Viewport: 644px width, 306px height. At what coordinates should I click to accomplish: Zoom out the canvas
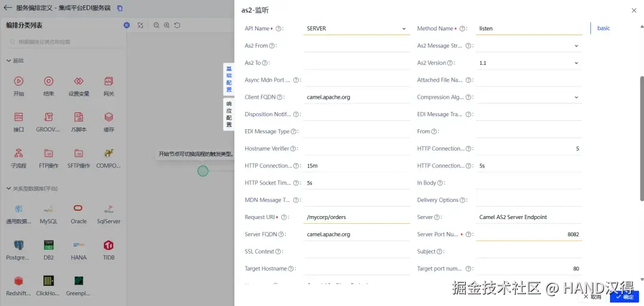[156, 26]
